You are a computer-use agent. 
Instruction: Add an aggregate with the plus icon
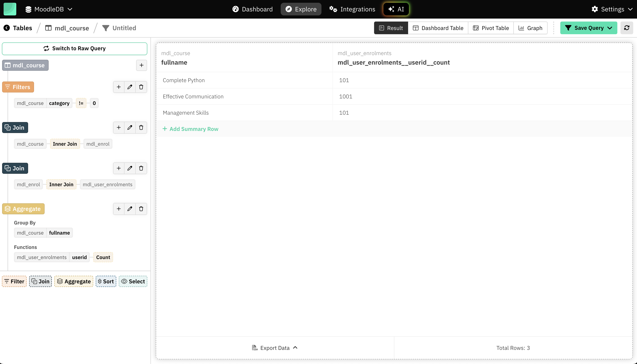pyautogui.click(x=119, y=209)
